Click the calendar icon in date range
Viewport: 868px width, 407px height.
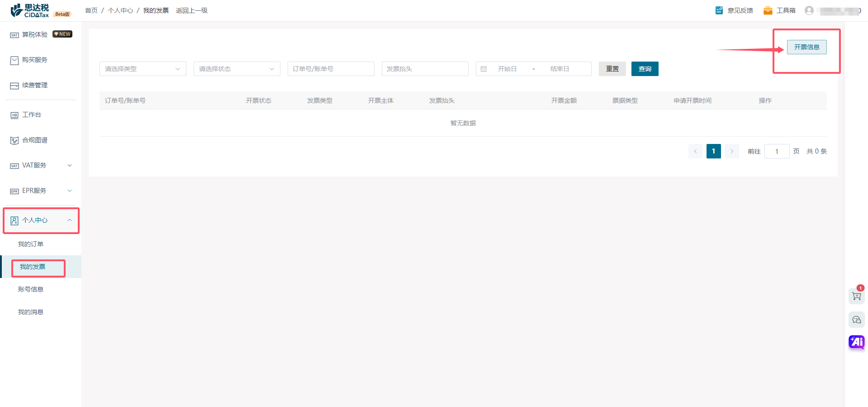click(x=484, y=69)
